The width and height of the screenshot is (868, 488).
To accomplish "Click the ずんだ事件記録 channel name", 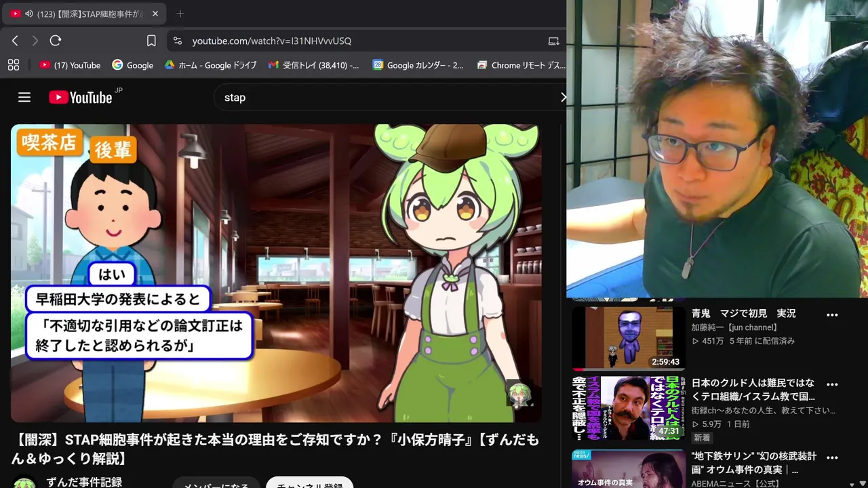I will (84, 482).
